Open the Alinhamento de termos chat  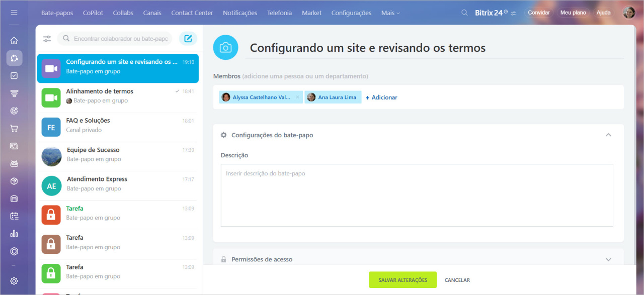coord(118,97)
